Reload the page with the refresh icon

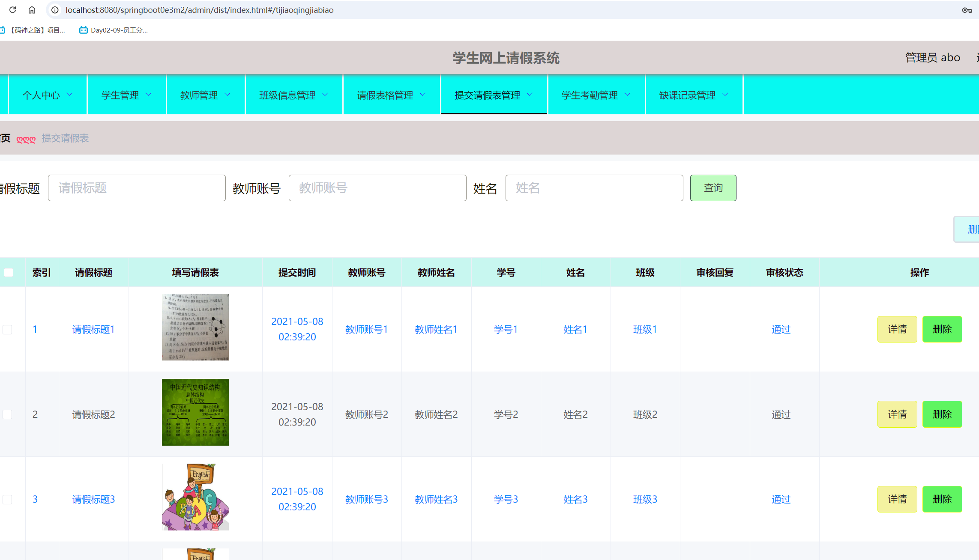click(12, 10)
